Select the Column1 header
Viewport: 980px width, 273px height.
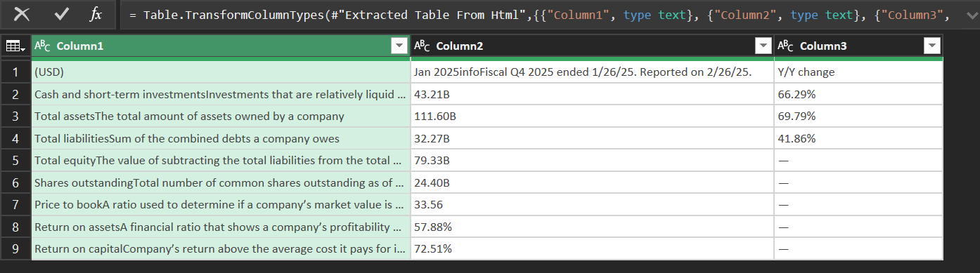pyautogui.click(x=221, y=46)
